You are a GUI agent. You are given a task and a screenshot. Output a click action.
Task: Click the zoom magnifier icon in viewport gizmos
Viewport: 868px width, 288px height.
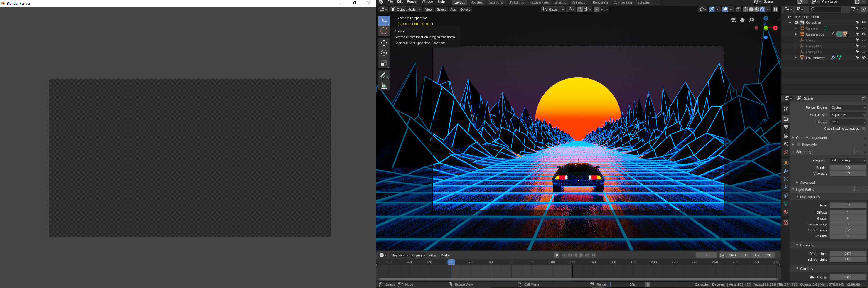tap(751, 20)
